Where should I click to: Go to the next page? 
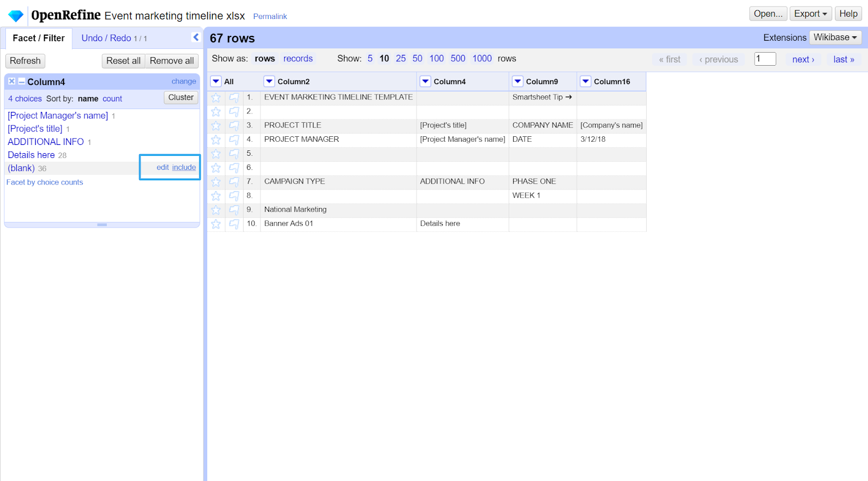803,59
